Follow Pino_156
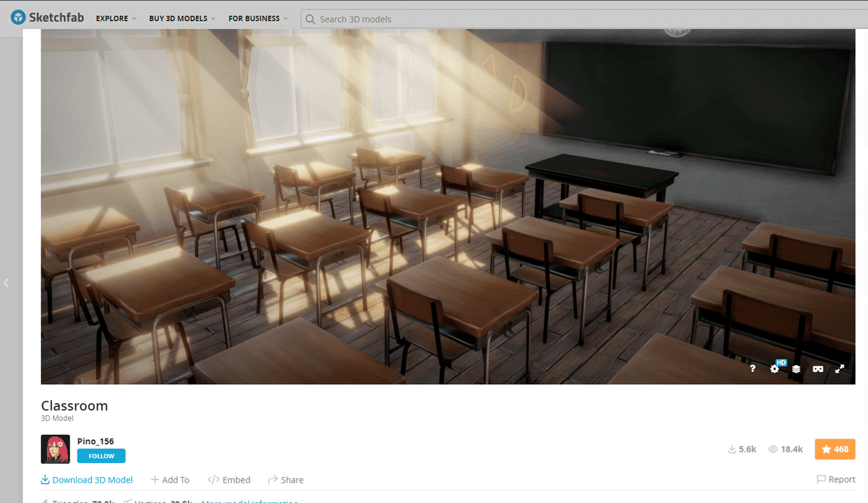The width and height of the screenshot is (868, 503). [101, 456]
